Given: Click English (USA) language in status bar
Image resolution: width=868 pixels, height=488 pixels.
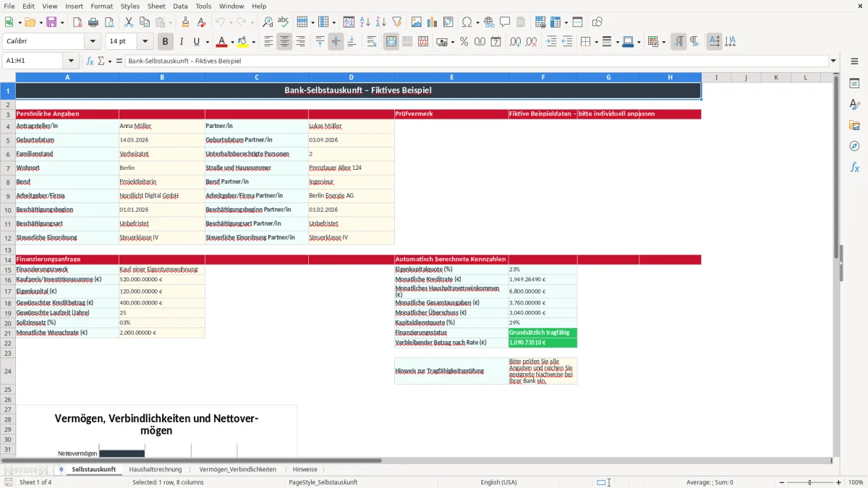Looking at the screenshot, I should click(498, 482).
